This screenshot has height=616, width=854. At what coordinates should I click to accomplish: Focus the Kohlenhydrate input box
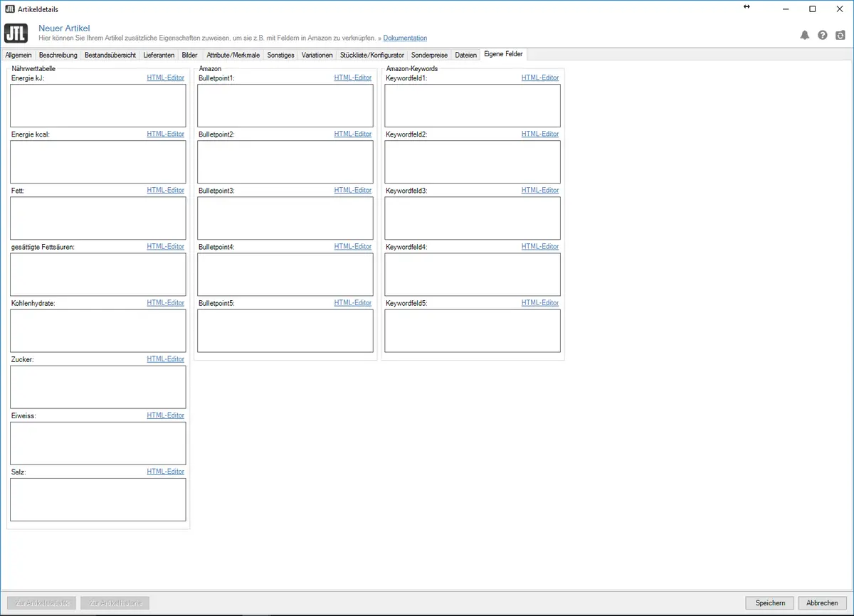(98, 331)
